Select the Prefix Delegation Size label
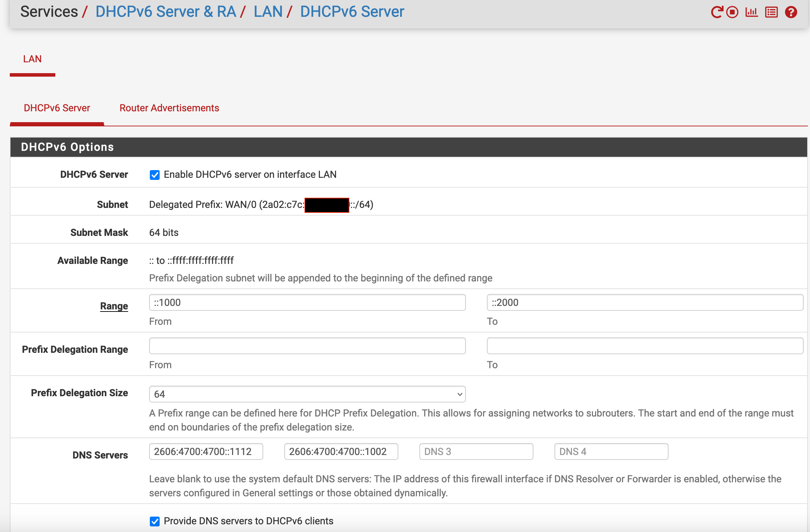 point(79,393)
